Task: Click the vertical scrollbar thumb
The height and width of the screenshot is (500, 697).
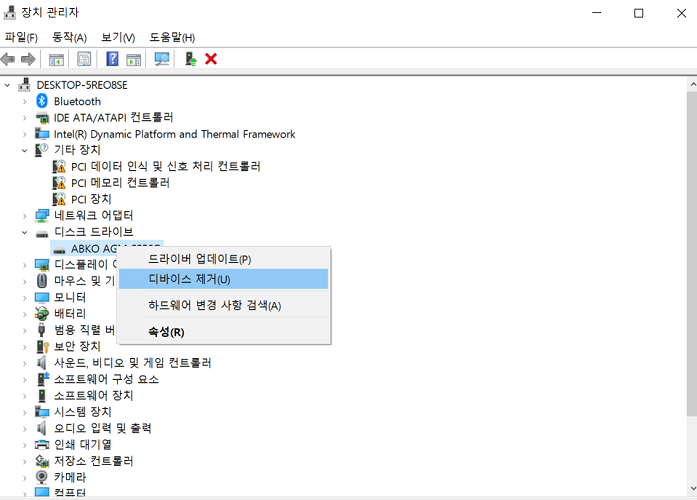Action: pyautogui.click(x=692, y=254)
